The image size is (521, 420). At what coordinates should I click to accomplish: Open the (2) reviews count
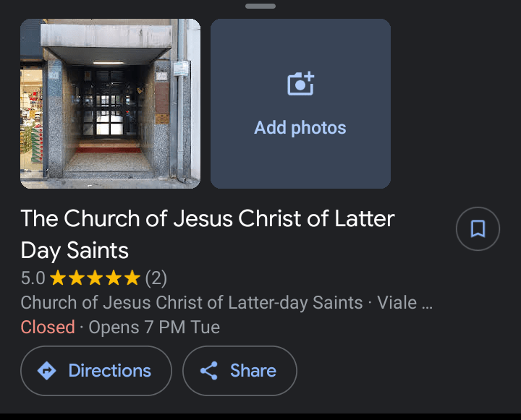tap(156, 278)
